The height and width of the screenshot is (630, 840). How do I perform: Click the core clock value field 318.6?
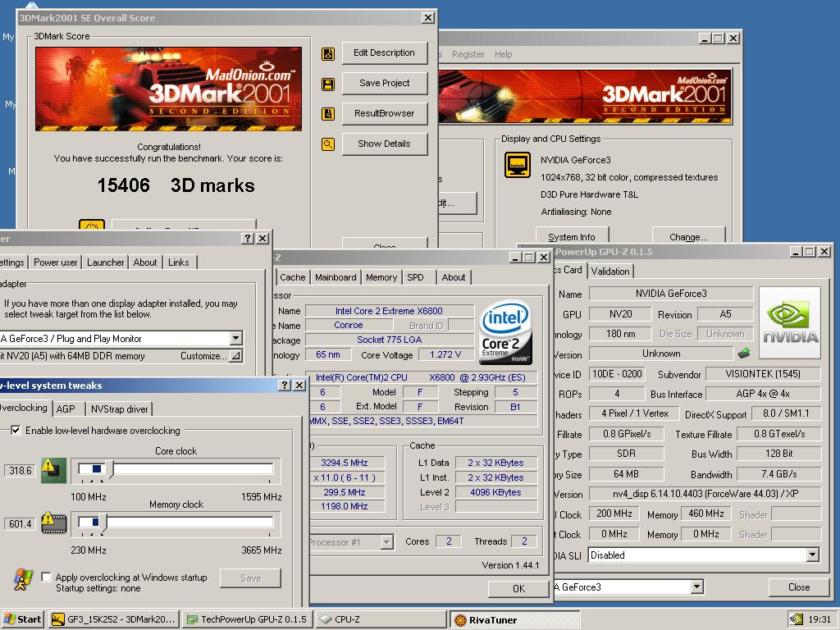point(21,470)
